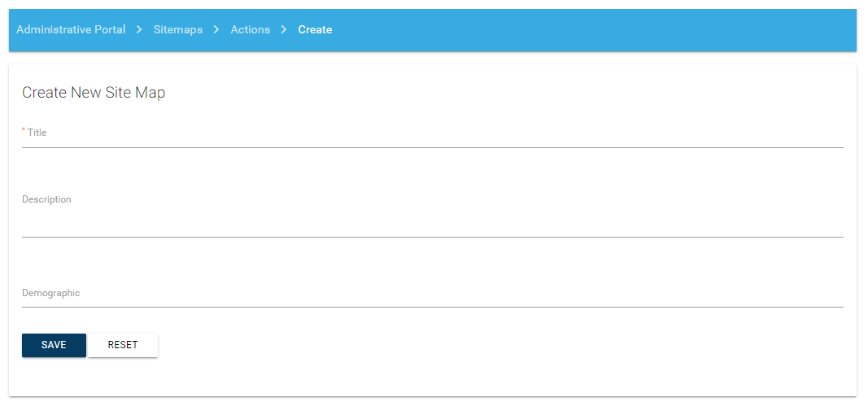Click the Description label text

46,199
